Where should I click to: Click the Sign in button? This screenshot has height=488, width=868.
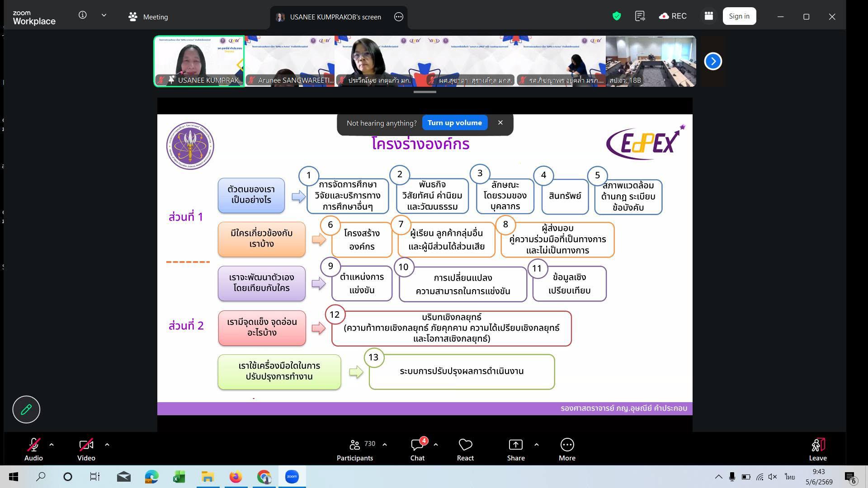(x=739, y=16)
